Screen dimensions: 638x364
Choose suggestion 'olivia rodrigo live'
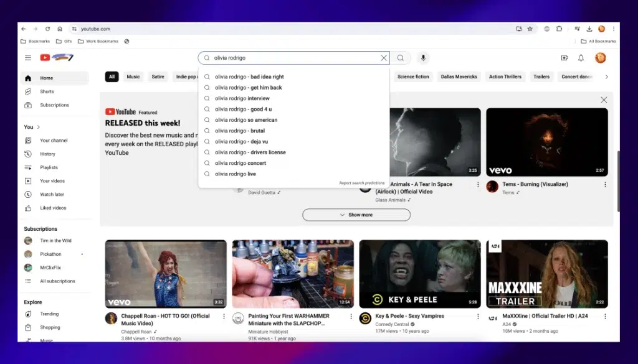coord(294,174)
